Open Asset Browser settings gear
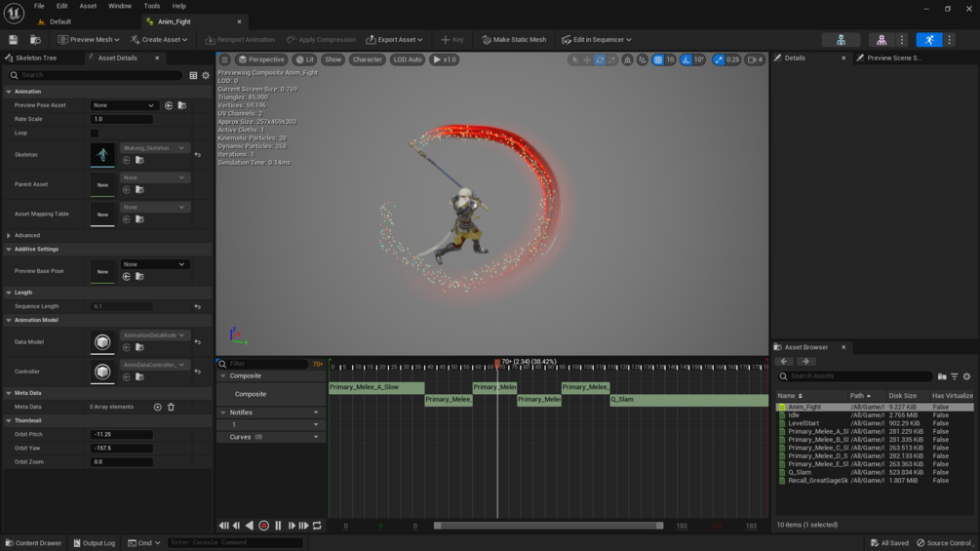 point(967,376)
